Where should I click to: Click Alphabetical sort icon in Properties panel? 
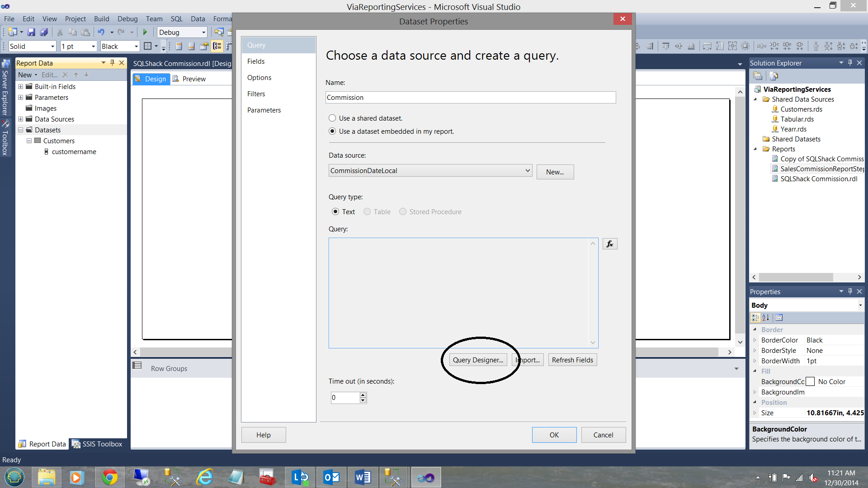pyautogui.click(x=766, y=318)
